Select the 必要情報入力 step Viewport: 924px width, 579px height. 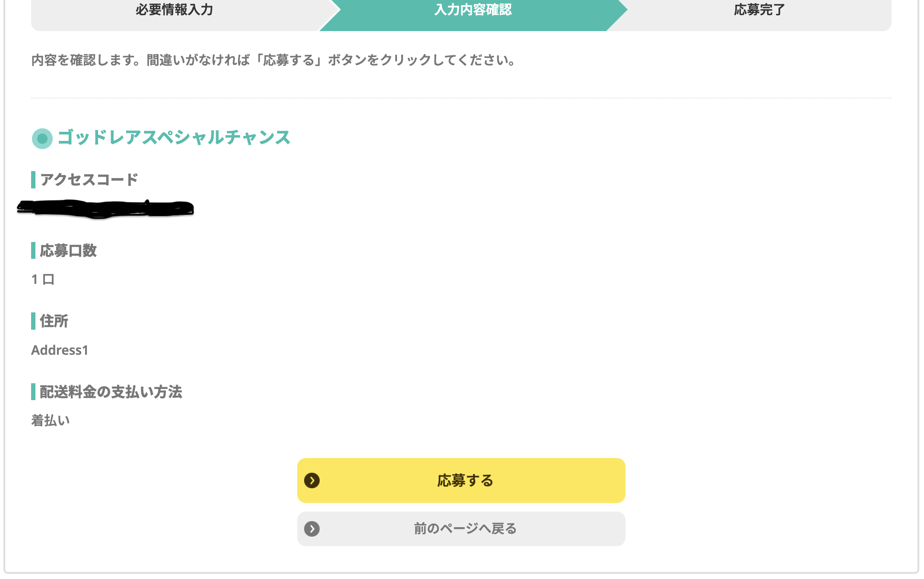pyautogui.click(x=175, y=10)
